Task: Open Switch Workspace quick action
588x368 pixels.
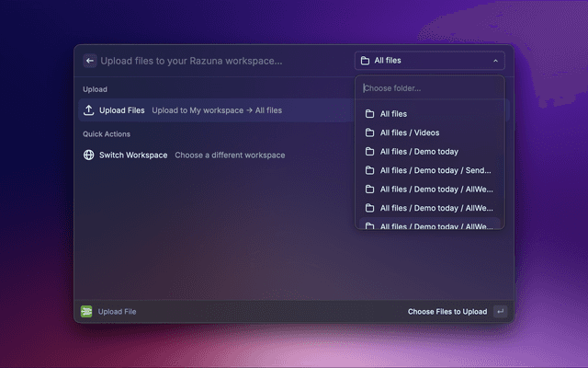Action: pyautogui.click(x=133, y=155)
